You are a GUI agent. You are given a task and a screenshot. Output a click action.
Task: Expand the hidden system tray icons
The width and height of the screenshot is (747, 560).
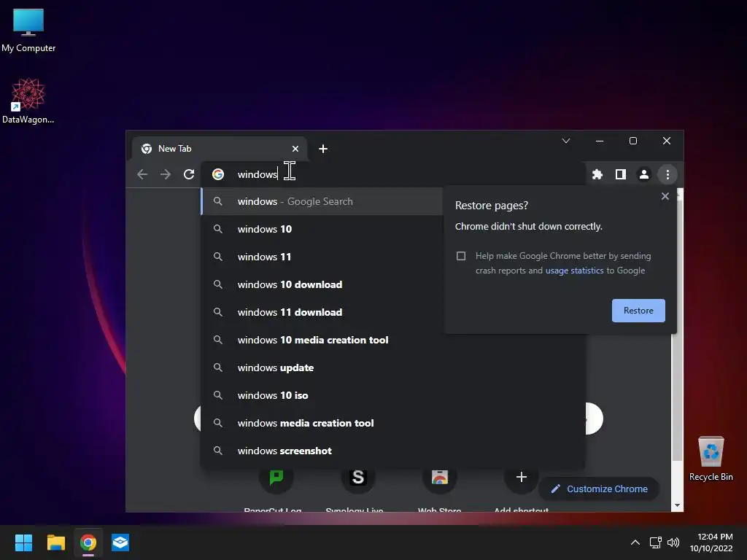(x=635, y=542)
